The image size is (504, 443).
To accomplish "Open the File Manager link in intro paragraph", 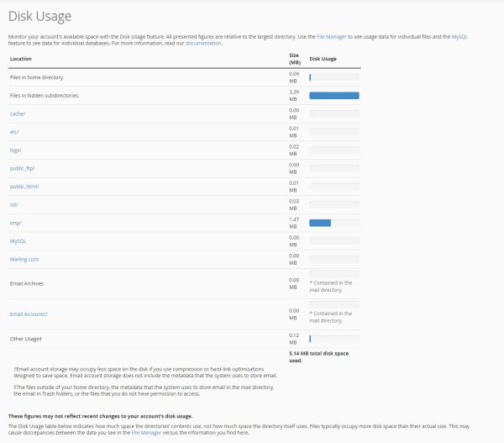I will 332,37.
